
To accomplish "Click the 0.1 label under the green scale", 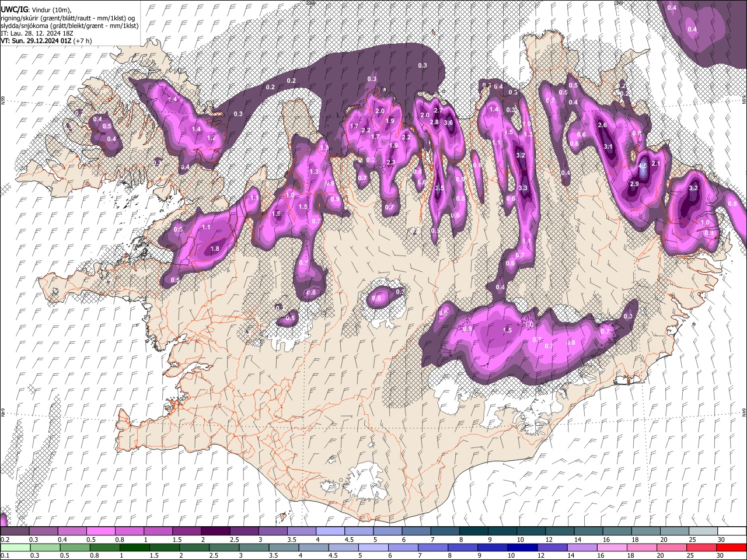I will [5, 555].
